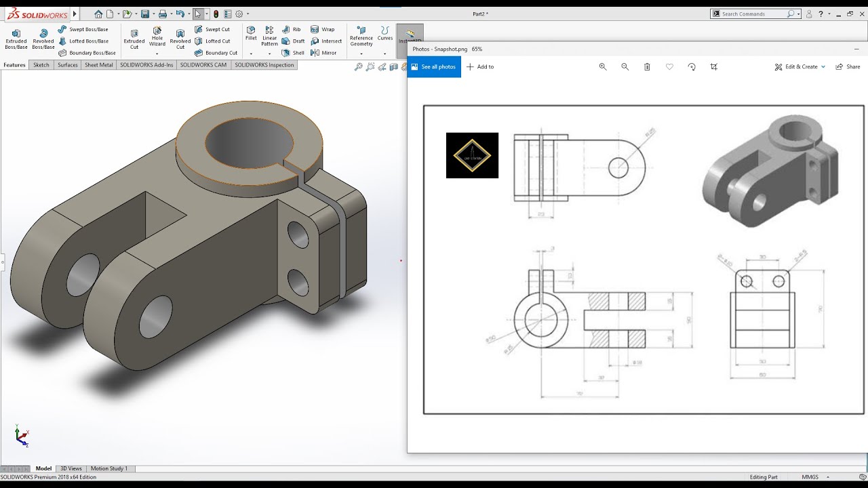Select the Model tab at bottom
Screen dimensions: 868x488
point(43,468)
